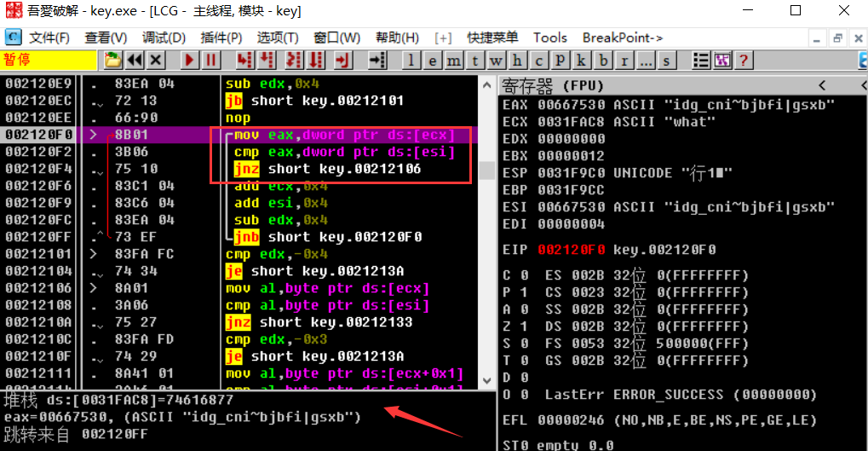Click Execute till return icon
The width and height of the screenshot is (868, 451).
click(x=343, y=60)
